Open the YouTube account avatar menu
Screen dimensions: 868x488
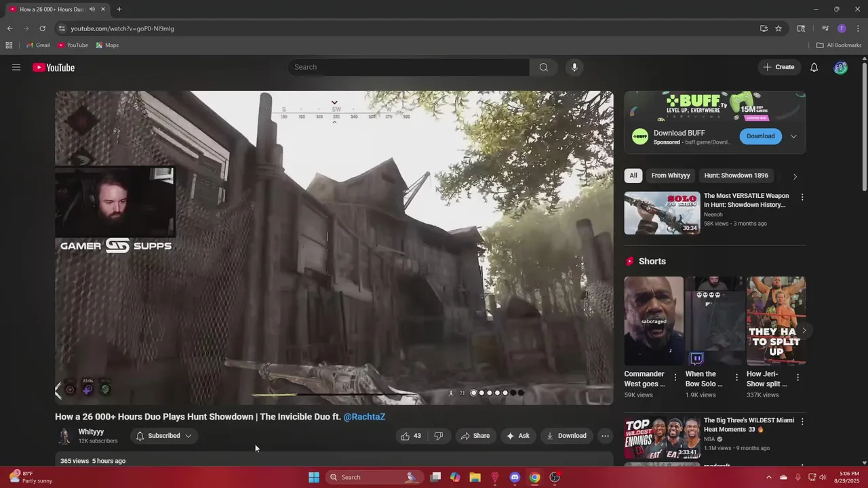(841, 67)
